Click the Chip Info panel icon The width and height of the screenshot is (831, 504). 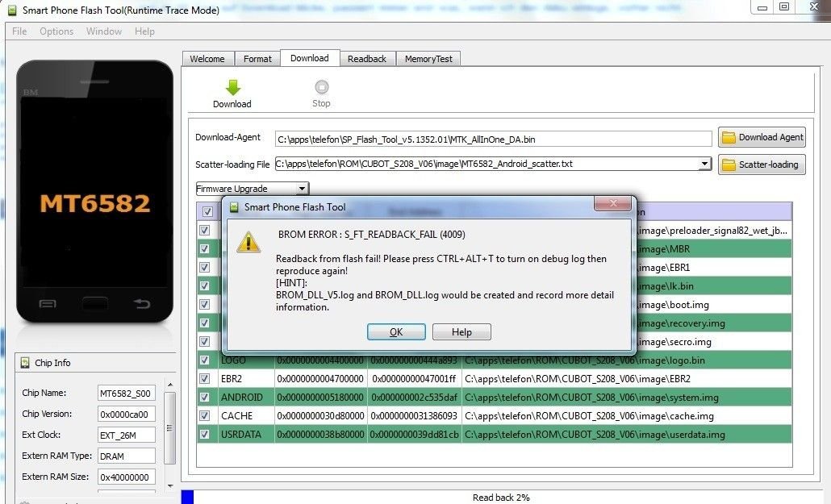coord(25,363)
